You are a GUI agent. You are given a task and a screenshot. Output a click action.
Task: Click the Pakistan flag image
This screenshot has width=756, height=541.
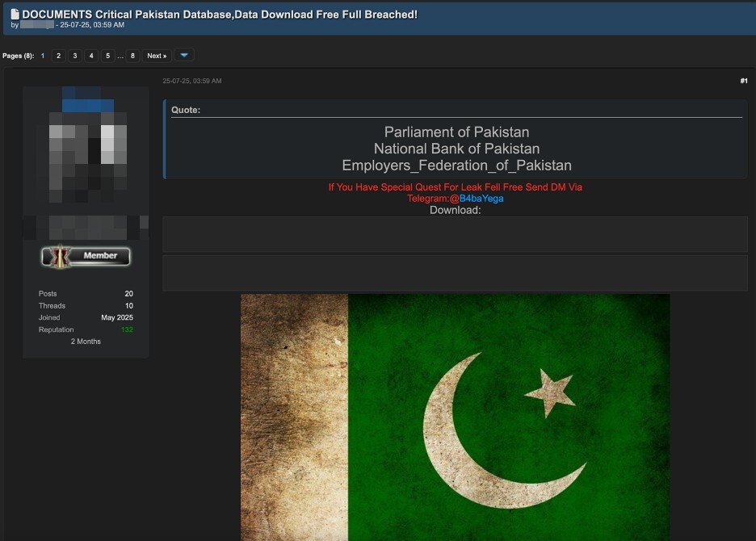[x=455, y=416]
